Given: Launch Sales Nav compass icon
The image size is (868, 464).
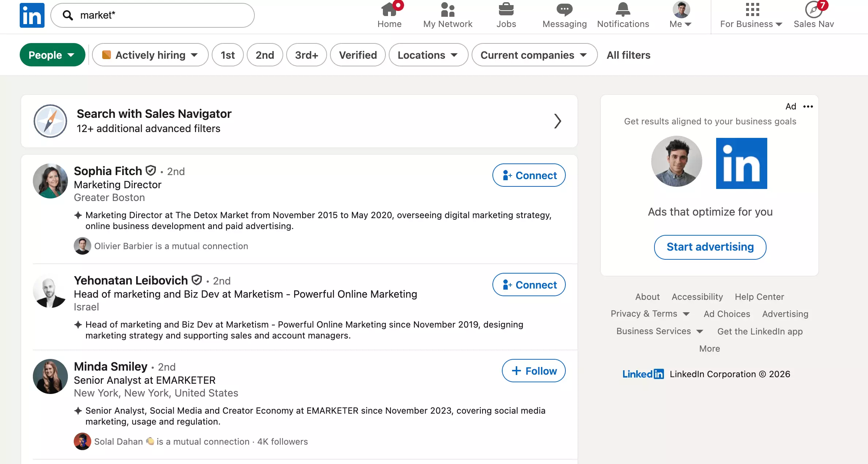Looking at the screenshot, I should [x=814, y=9].
